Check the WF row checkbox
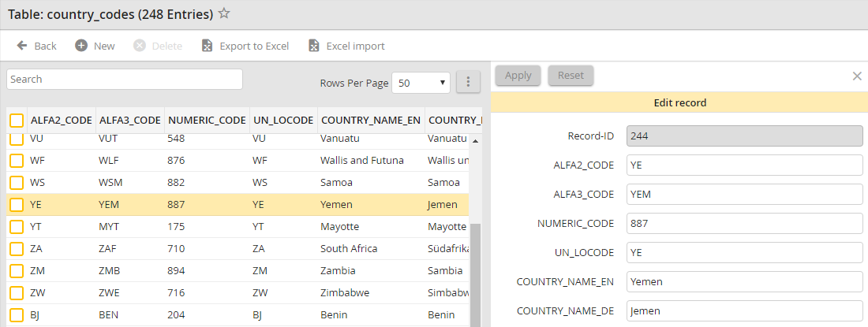The image size is (868, 327). (17, 161)
